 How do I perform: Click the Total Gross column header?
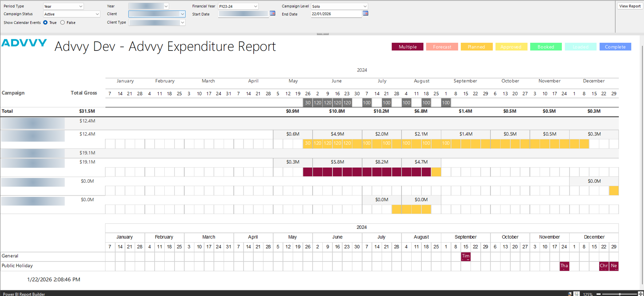(x=84, y=93)
